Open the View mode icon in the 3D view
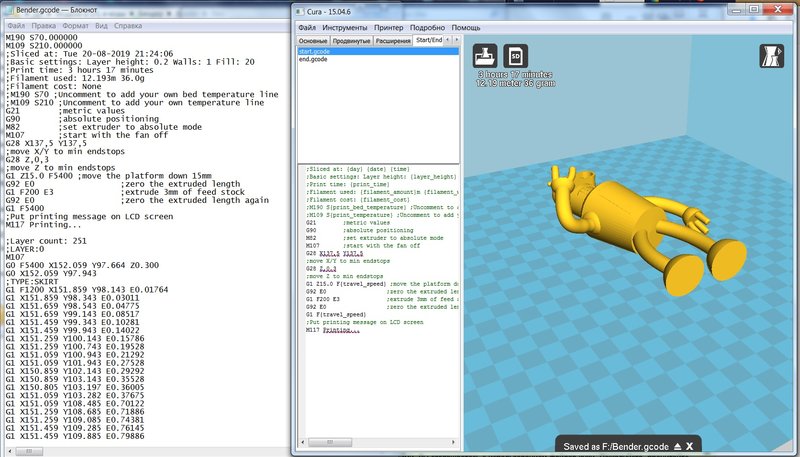Viewport: 800px width, 457px height. (773, 54)
